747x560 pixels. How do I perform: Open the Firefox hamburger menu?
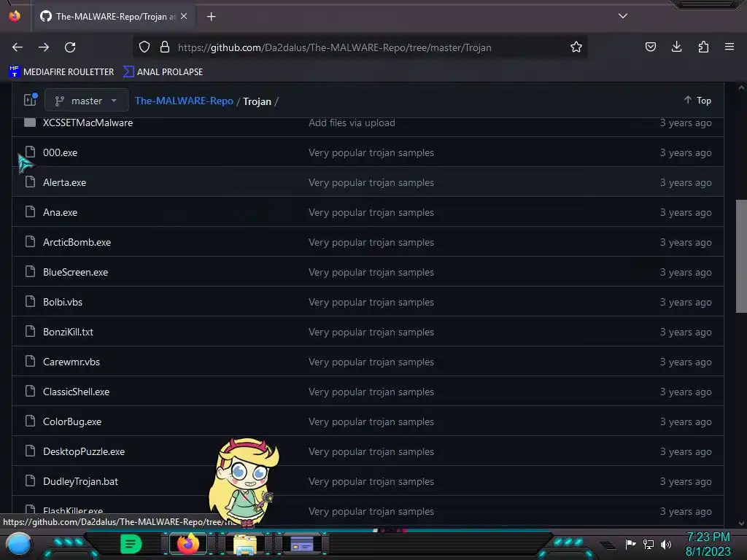pyautogui.click(x=729, y=47)
